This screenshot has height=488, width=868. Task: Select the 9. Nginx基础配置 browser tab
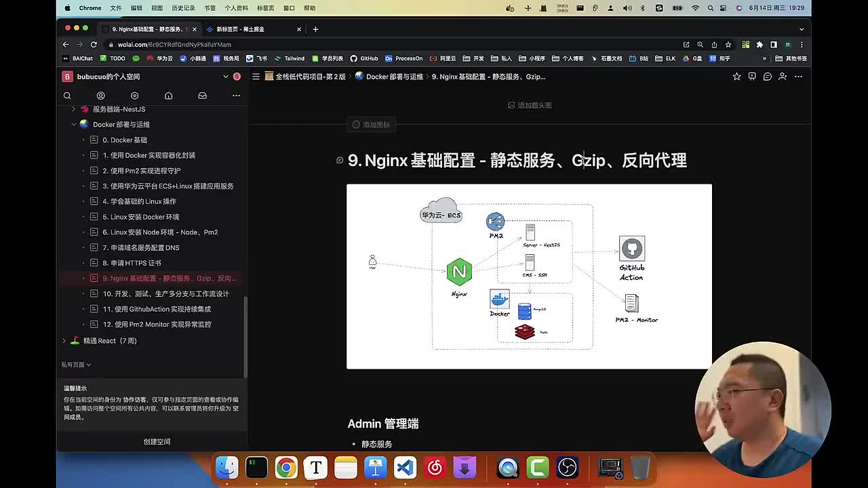tap(149, 29)
